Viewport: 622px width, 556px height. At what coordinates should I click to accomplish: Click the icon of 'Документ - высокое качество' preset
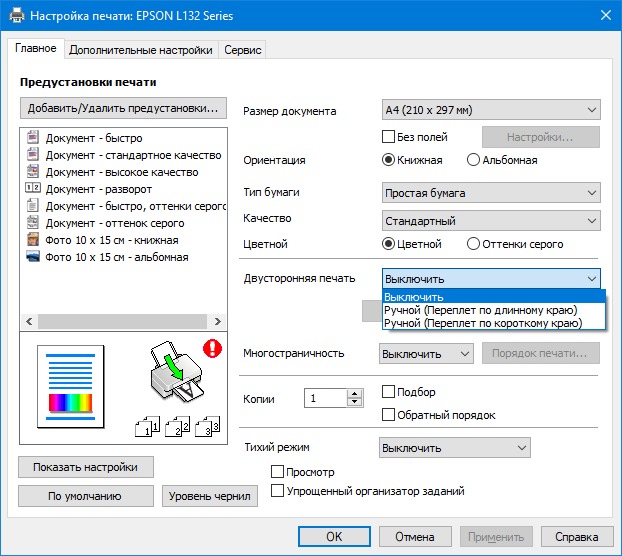click(33, 171)
